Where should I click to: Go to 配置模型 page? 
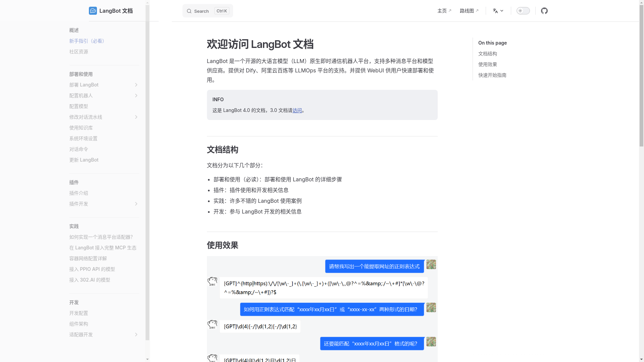(78, 106)
